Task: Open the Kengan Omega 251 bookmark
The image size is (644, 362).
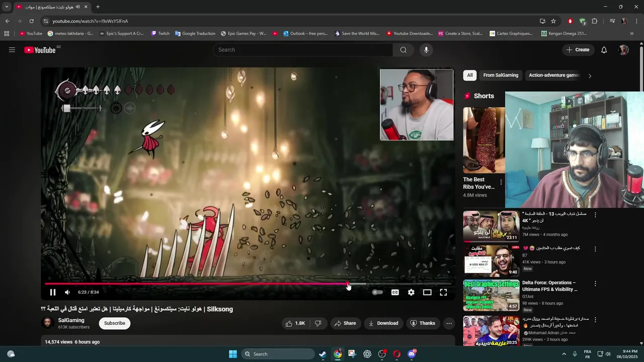Action: point(564,34)
